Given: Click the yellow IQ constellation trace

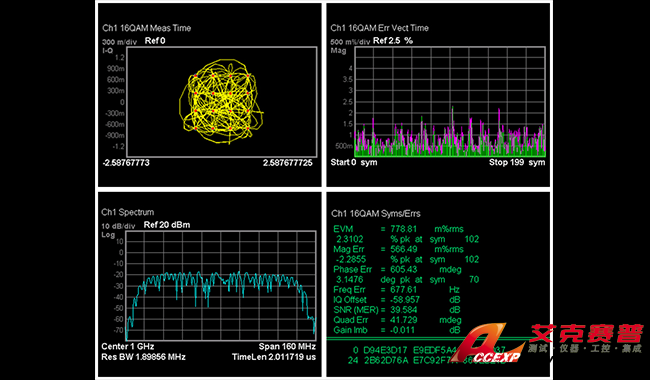Looking at the screenshot, I should [221, 102].
